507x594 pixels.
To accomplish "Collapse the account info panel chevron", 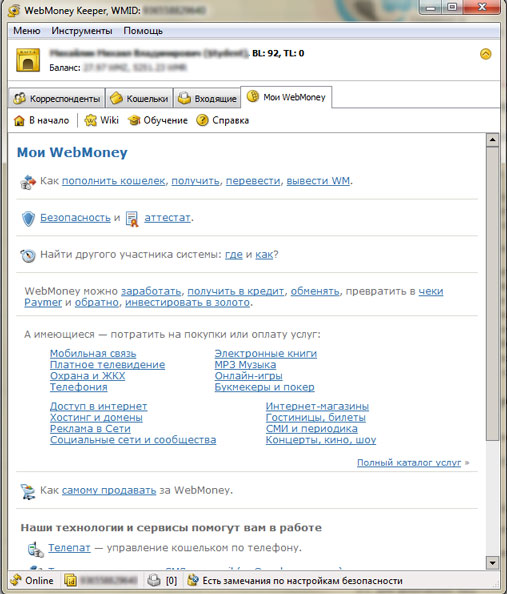I will [x=485, y=54].
